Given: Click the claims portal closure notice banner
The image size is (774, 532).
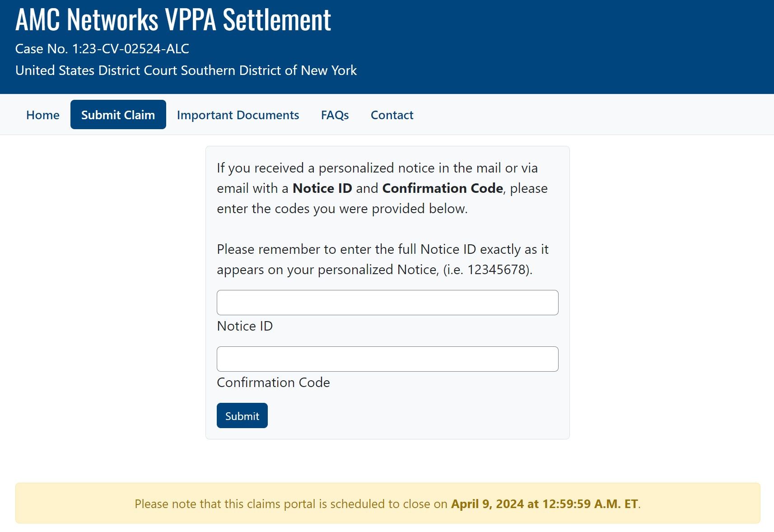Looking at the screenshot, I should pyautogui.click(x=387, y=503).
